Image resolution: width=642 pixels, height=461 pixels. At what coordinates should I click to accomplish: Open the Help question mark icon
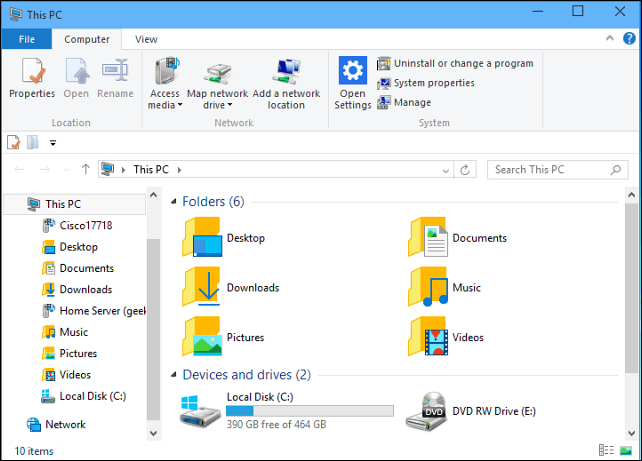point(629,38)
